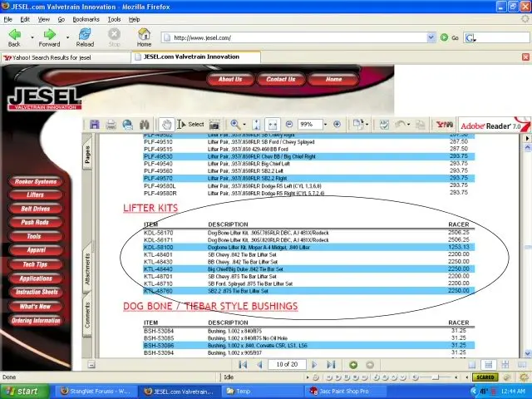Image resolution: width=532 pixels, height=399 pixels.
Task: Click Firefox Back button
Action: point(14,37)
